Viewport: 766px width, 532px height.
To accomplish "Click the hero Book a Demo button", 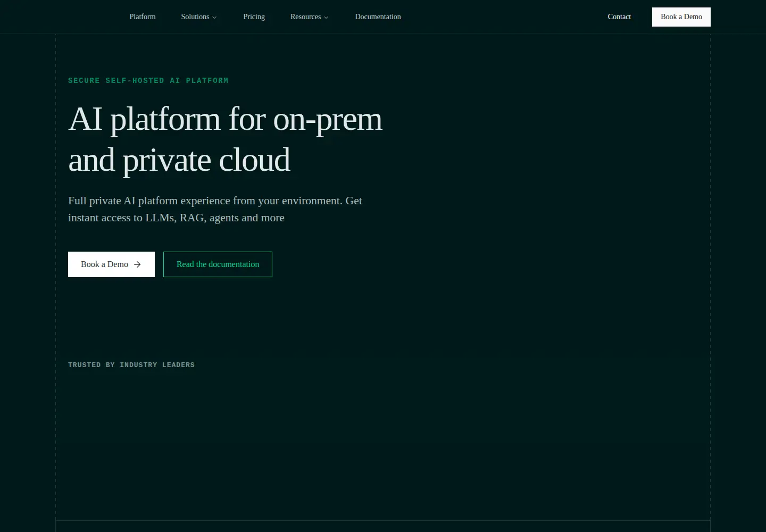I will 111,264.
